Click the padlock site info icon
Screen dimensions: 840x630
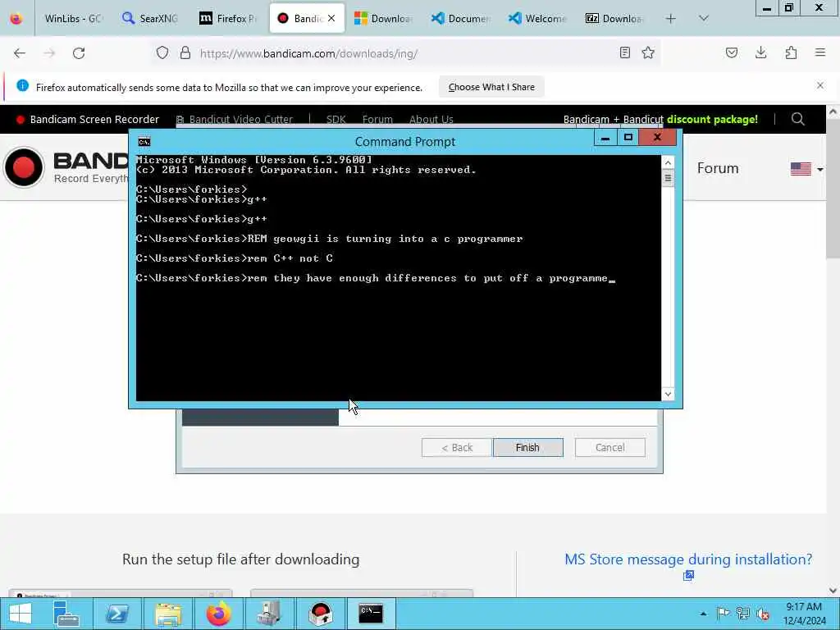(x=185, y=52)
